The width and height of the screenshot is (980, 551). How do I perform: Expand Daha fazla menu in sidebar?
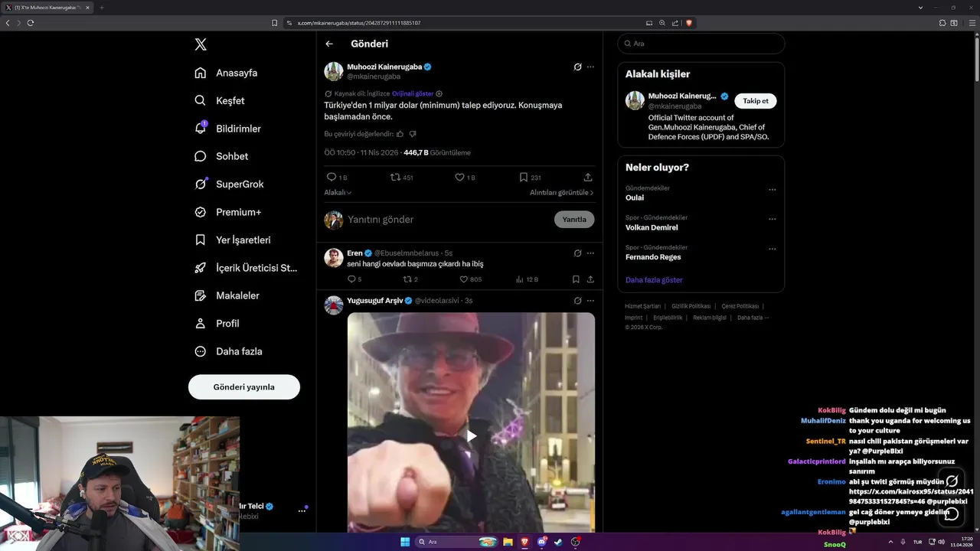click(x=228, y=351)
